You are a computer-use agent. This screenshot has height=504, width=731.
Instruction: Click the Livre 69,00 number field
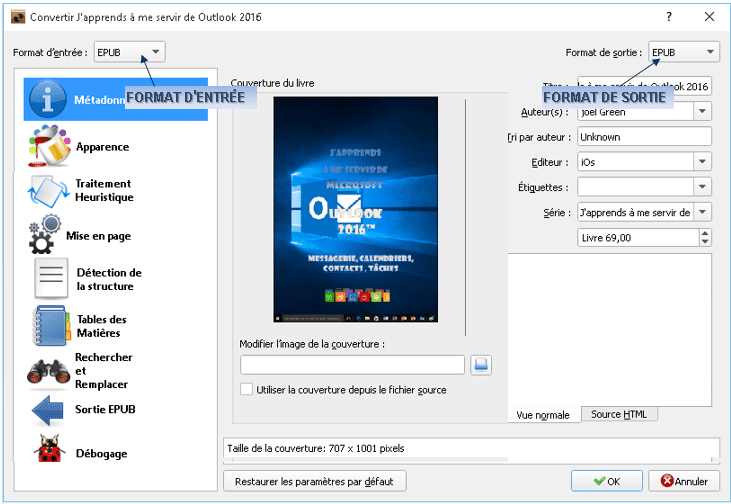639,237
